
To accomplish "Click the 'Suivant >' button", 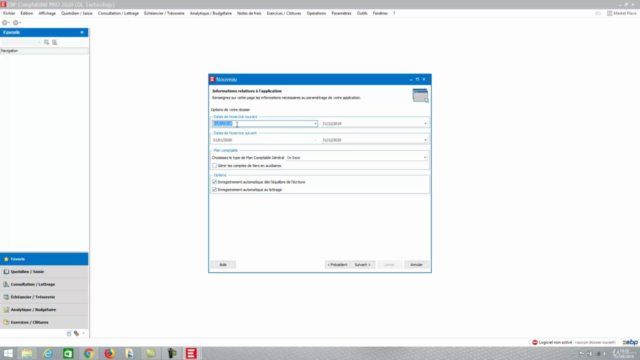I will [x=362, y=265].
